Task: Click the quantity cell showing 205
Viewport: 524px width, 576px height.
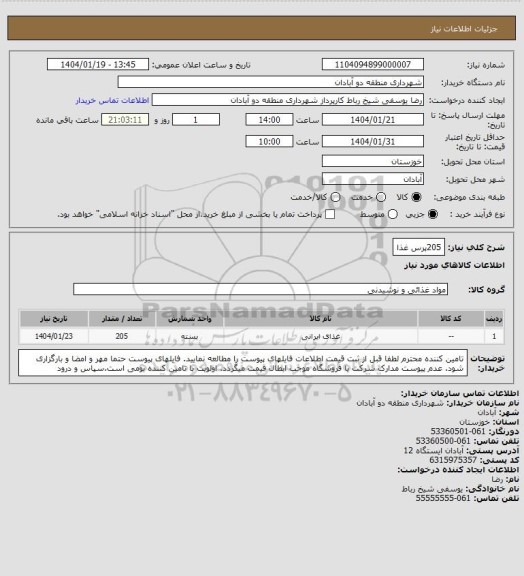Action: [122, 336]
